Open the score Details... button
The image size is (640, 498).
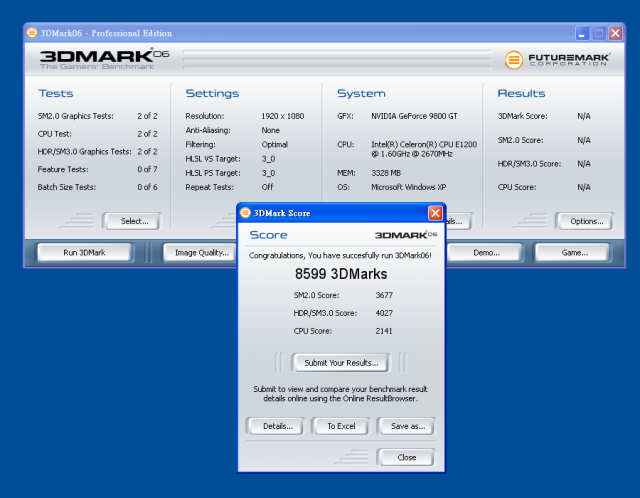pos(276,426)
